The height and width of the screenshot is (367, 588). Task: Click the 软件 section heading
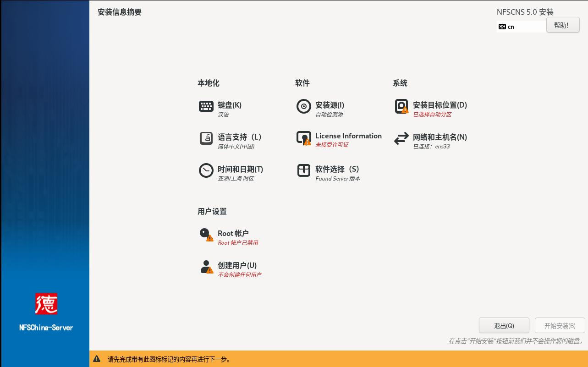point(302,83)
